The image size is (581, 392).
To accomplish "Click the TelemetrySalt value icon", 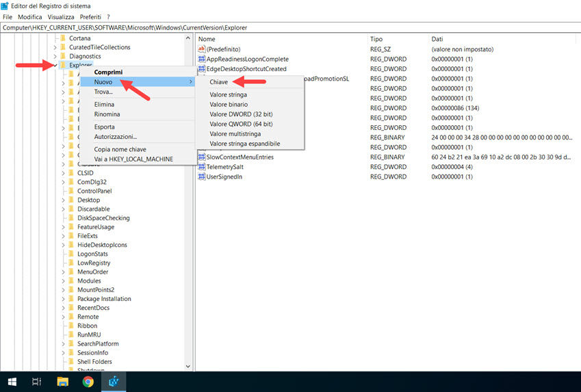I will [x=202, y=167].
